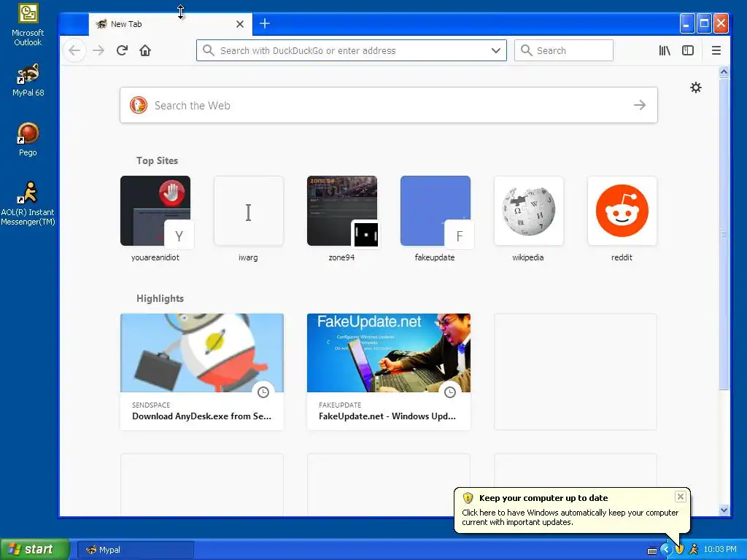Open the Home page icon
The height and width of the screenshot is (560, 747).
tap(145, 50)
